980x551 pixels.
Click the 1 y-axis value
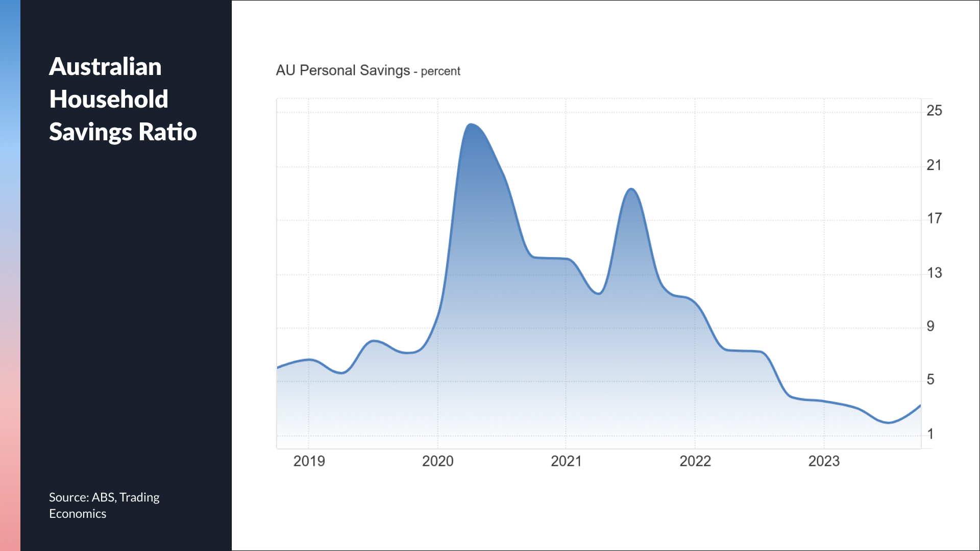930,434
